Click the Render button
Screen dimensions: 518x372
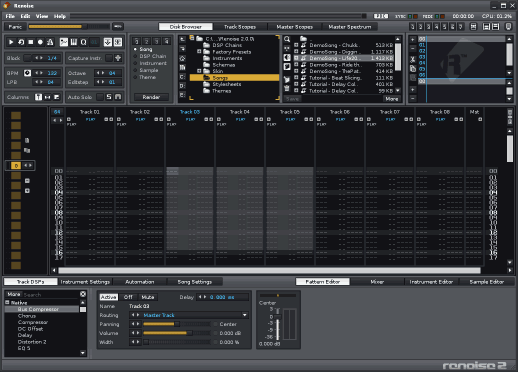coord(151,97)
